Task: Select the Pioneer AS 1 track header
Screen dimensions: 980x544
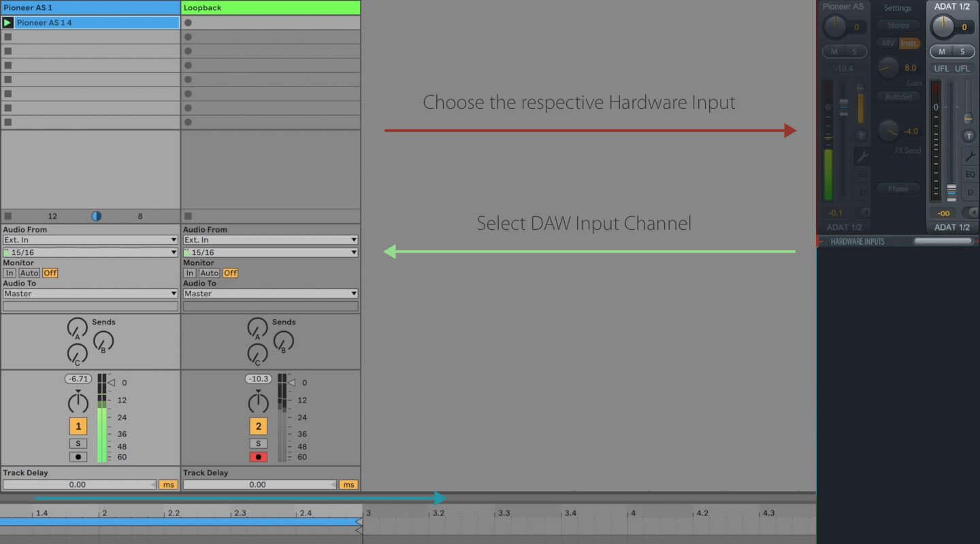Action: [91, 7]
